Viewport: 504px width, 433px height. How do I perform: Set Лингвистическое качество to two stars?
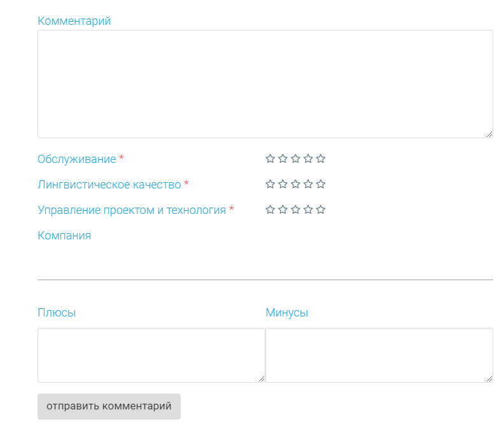[283, 184]
